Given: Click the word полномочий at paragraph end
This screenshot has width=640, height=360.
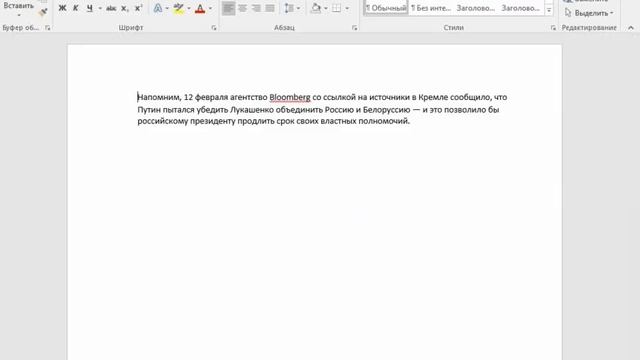Looking at the screenshot, I should click(x=384, y=121).
